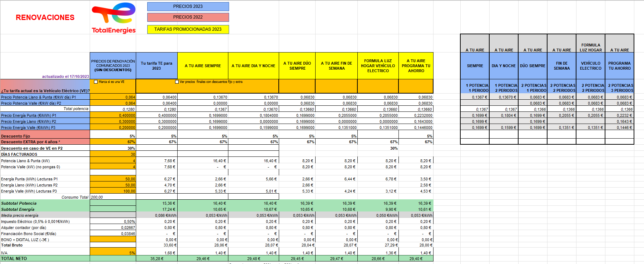Viewport: 644px width, 264px height.
Task: Select the blue PRECIOS 2023 legend box
Action: [x=188, y=6]
